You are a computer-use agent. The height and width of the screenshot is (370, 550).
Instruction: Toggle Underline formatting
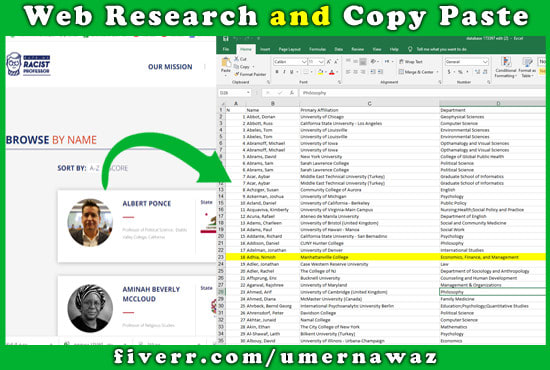291,72
